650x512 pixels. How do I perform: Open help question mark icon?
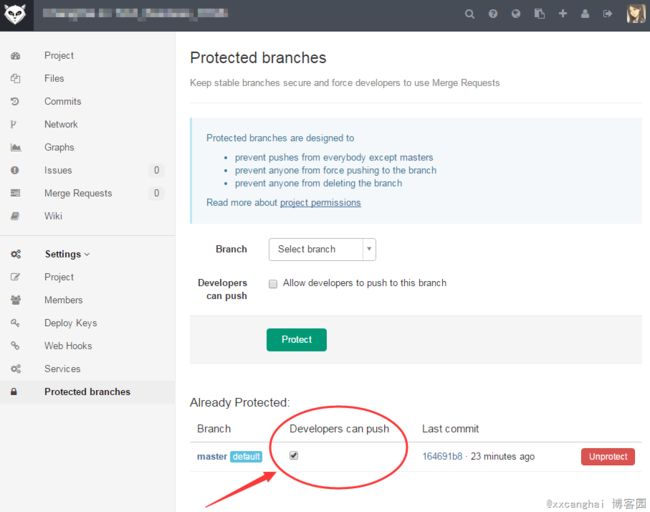(492, 14)
